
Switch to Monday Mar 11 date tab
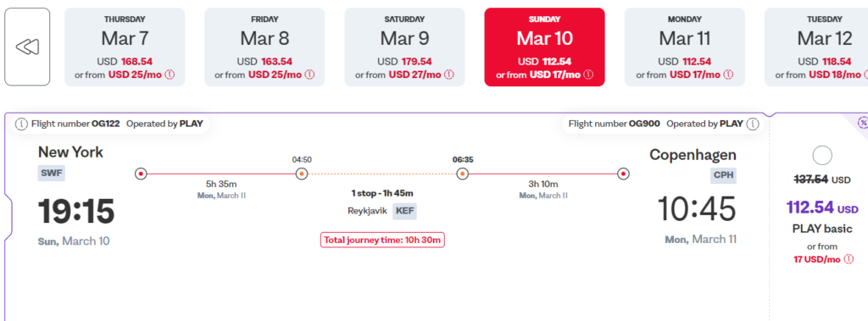[x=685, y=47]
